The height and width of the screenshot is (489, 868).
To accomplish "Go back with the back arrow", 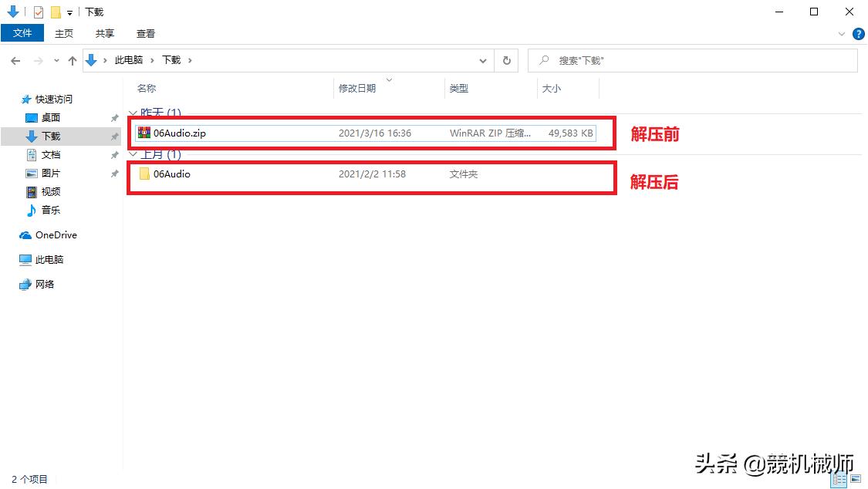I will 15,61.
